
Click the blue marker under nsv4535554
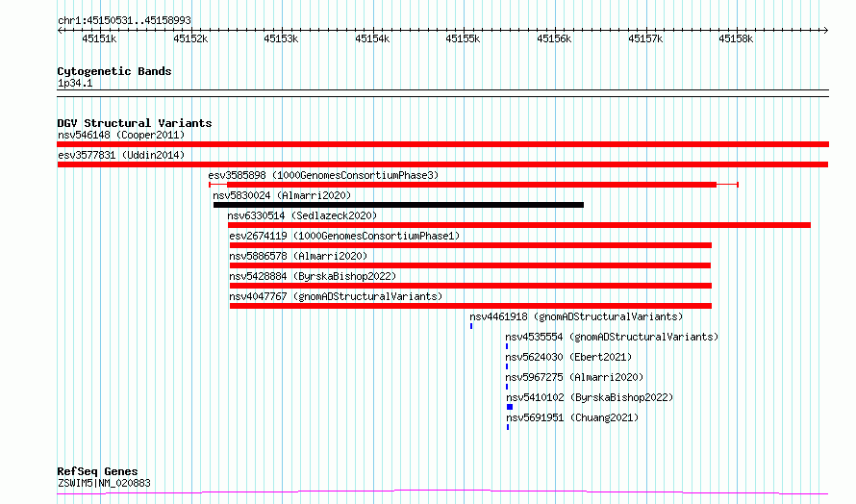tap(507, 346)
